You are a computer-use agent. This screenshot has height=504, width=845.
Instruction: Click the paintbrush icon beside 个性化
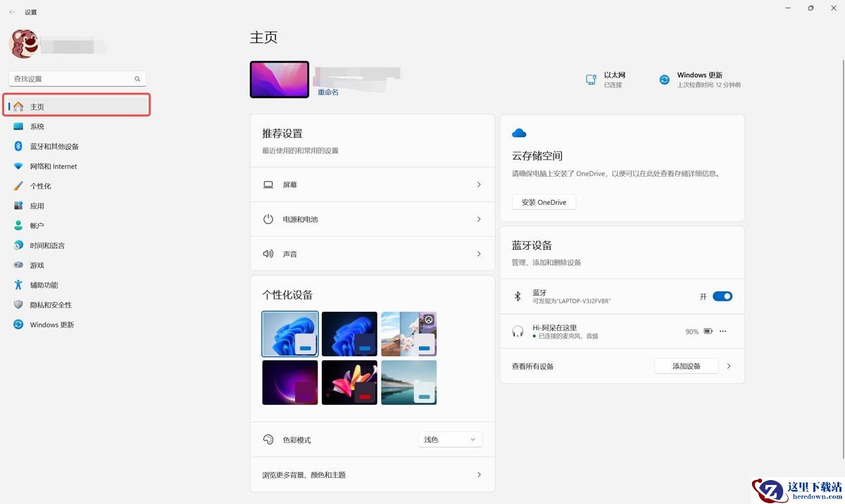coord(18,186)
